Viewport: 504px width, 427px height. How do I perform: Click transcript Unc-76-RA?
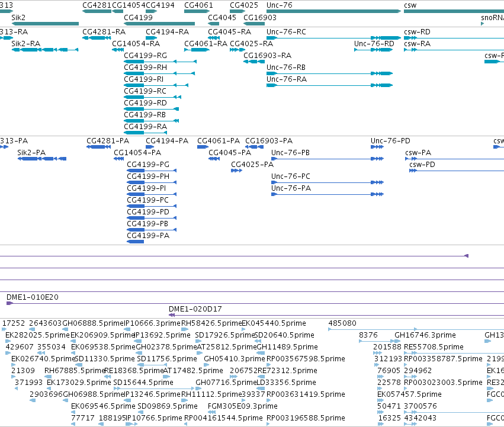pos(330,85)
